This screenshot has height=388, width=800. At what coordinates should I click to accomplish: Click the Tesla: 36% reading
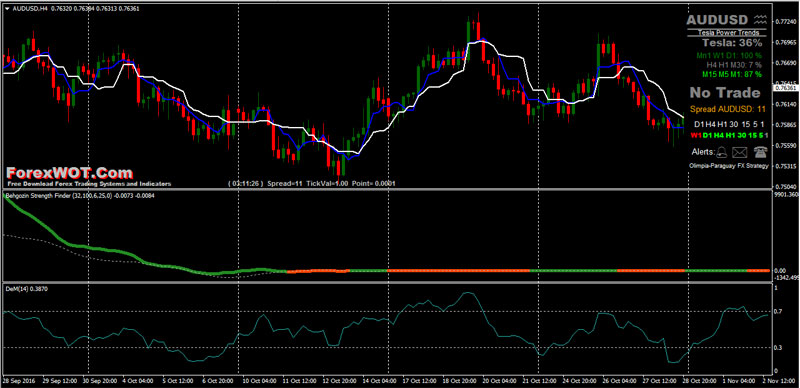coord(732,43)
